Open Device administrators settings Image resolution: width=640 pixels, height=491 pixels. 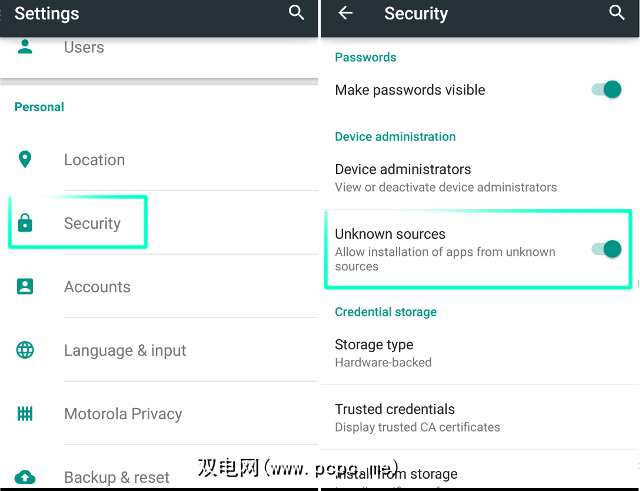point(445,178)
